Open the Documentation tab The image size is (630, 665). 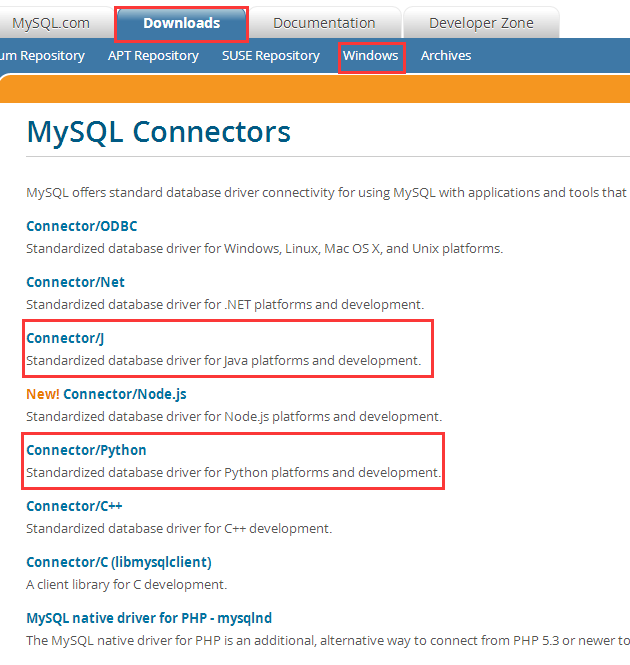(324, 23)
